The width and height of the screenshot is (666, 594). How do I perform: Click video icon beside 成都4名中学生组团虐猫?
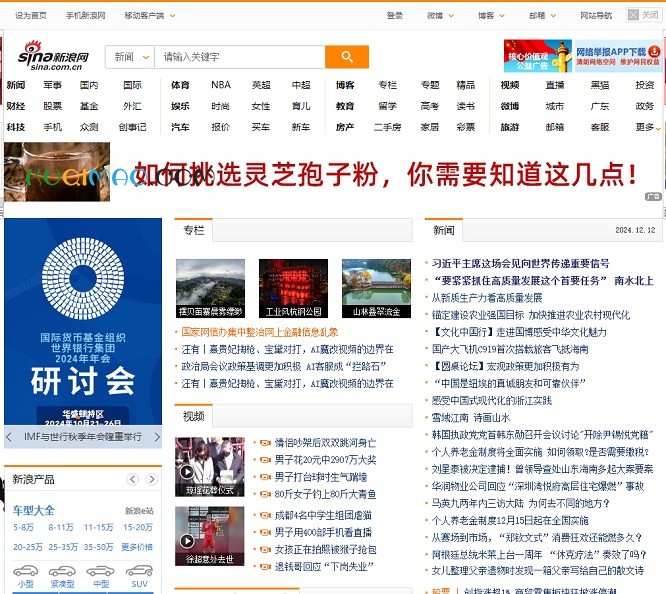[x=265, y=515]
